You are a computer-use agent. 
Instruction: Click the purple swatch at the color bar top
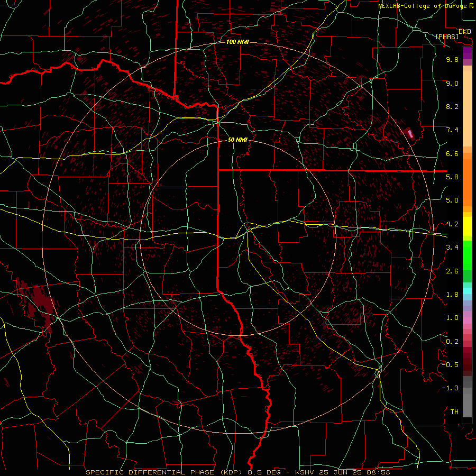(467, 53)
